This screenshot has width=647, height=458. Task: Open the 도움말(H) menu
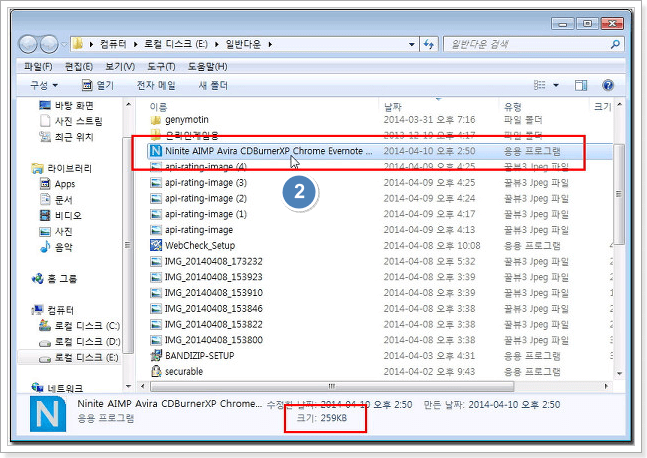[x=207, y=66]
